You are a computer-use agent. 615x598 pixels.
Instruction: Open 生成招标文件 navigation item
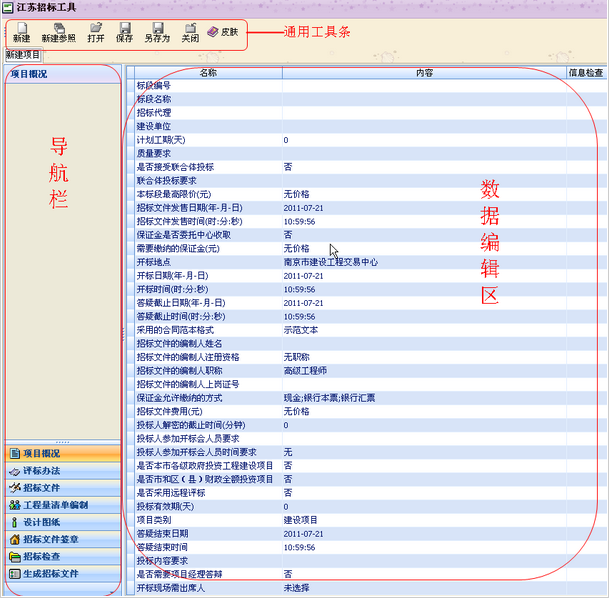point(63,574)
